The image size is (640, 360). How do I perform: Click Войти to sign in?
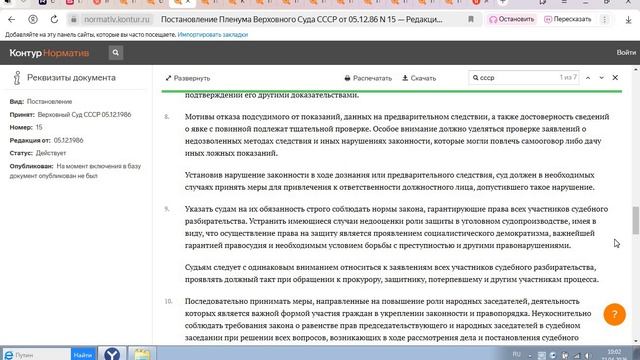pyautogui.click(x=626, y=53)
